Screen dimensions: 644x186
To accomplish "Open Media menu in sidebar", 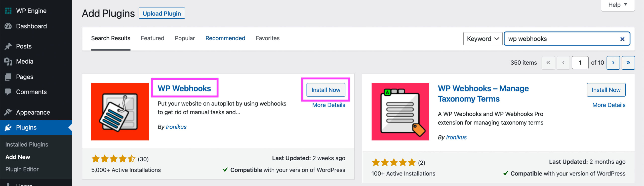I will click(25, 62).
